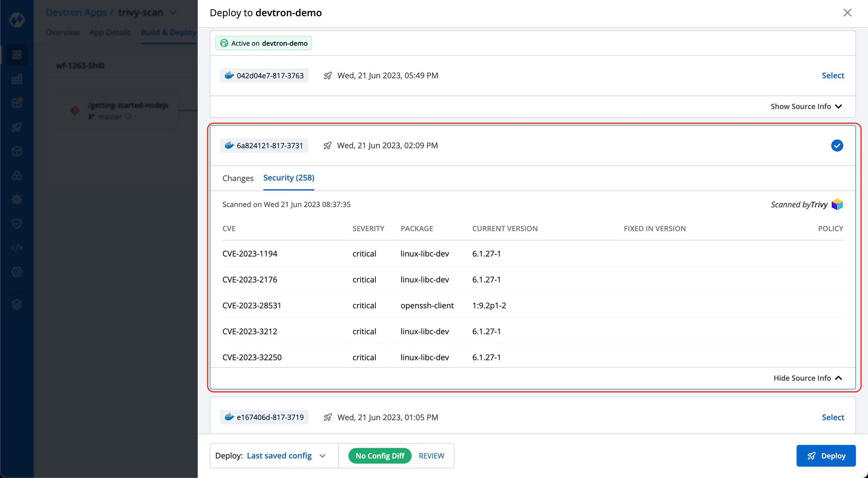Toggle Show Source Info for top build
868x478 pixels.
[806, 106]
